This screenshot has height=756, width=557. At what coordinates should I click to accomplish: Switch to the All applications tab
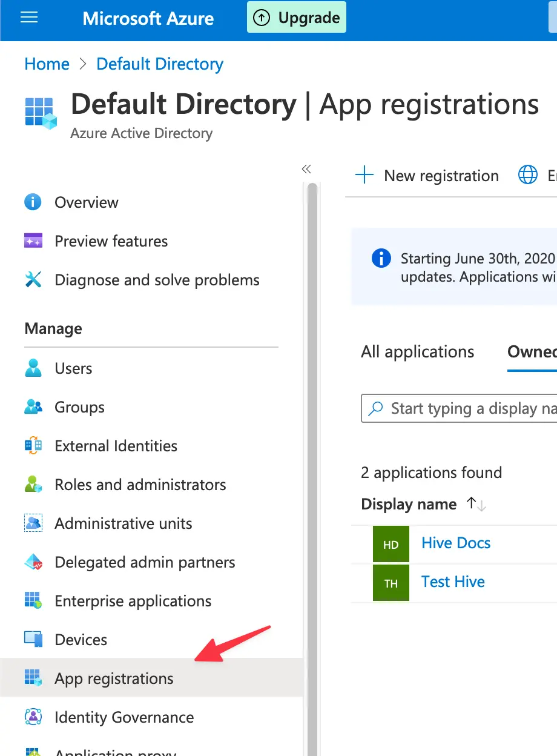(x=417, y=351)
